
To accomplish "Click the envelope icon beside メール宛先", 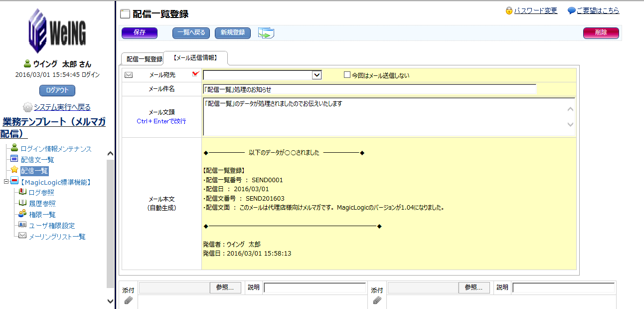I will pyautogui.click(x=129, y=75).
